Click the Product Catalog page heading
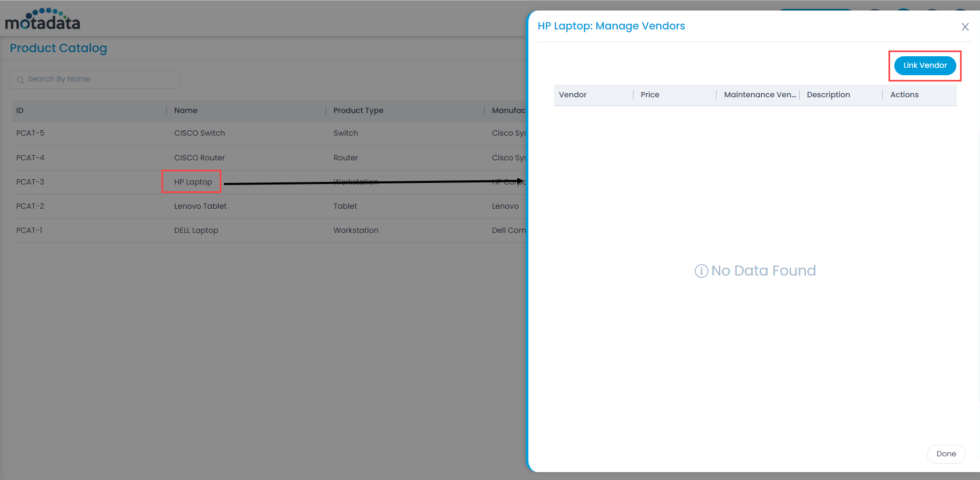 pos(58,48)
